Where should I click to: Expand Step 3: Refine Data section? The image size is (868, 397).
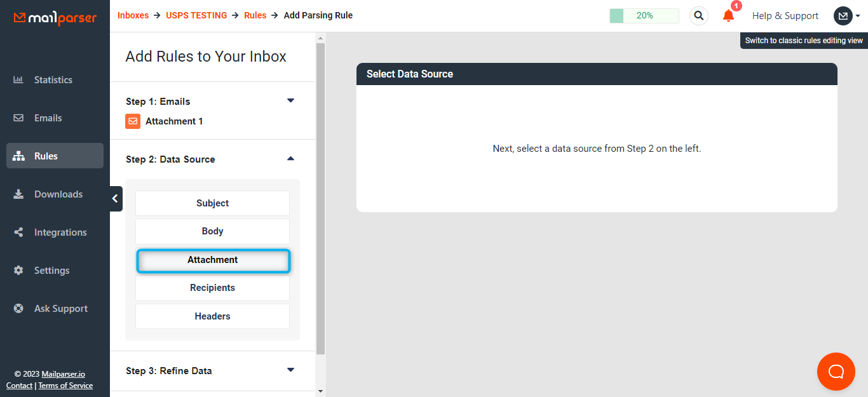tap(290, 370)
